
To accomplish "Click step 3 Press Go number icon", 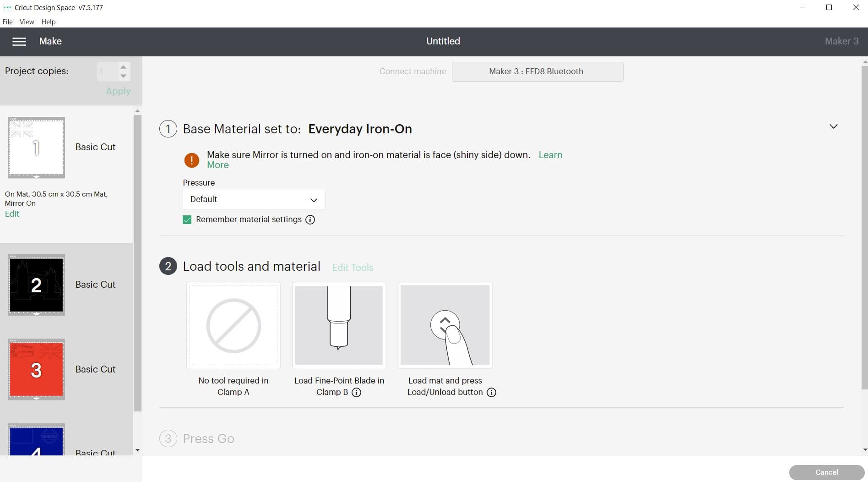I will [168, 438].
